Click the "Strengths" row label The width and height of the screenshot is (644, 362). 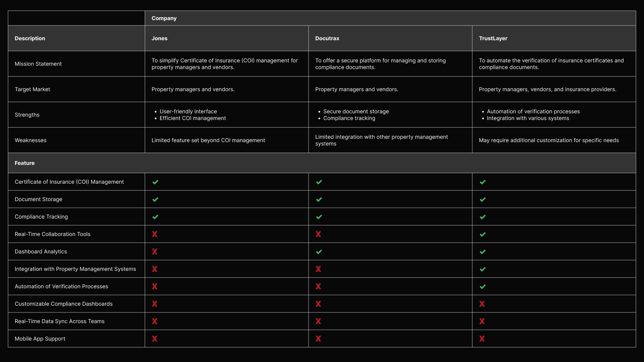[27, 115]
